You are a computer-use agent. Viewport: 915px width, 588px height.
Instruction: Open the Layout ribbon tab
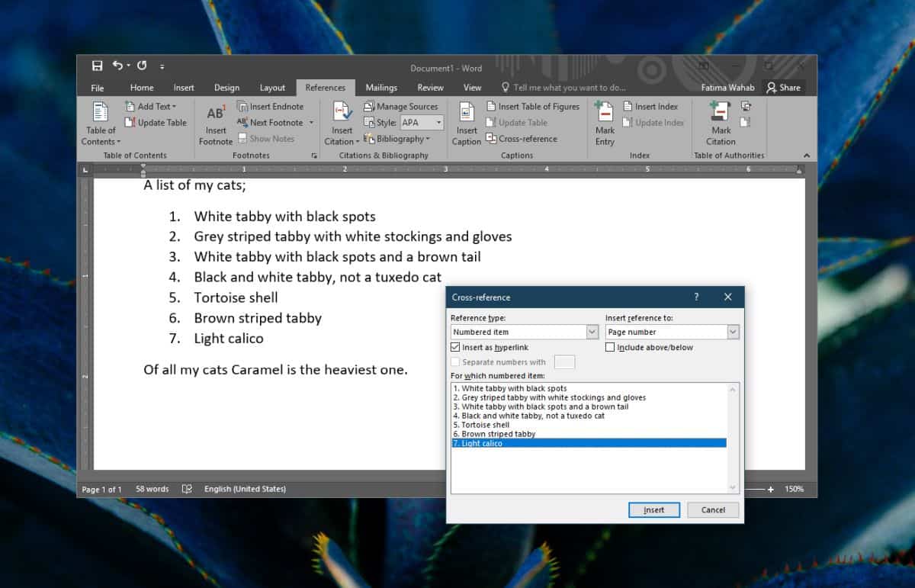[272, 88]
